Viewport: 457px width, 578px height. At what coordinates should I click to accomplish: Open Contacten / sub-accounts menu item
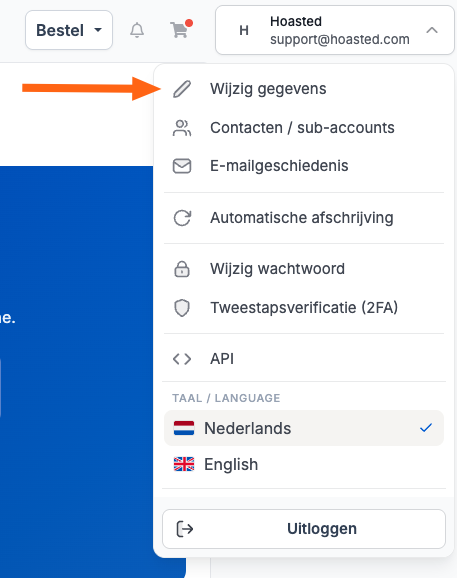[x=304, y=128]
